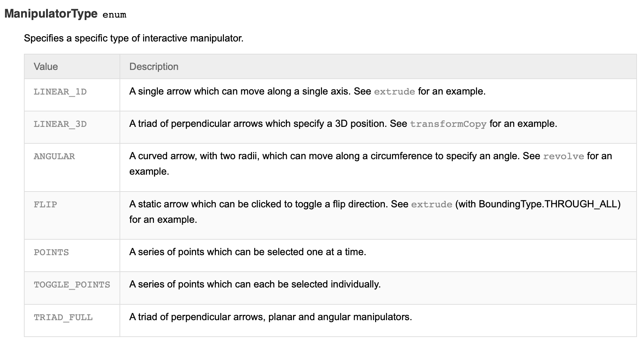Click the TOGGLE_POINTS enum value

coord(72,285)
